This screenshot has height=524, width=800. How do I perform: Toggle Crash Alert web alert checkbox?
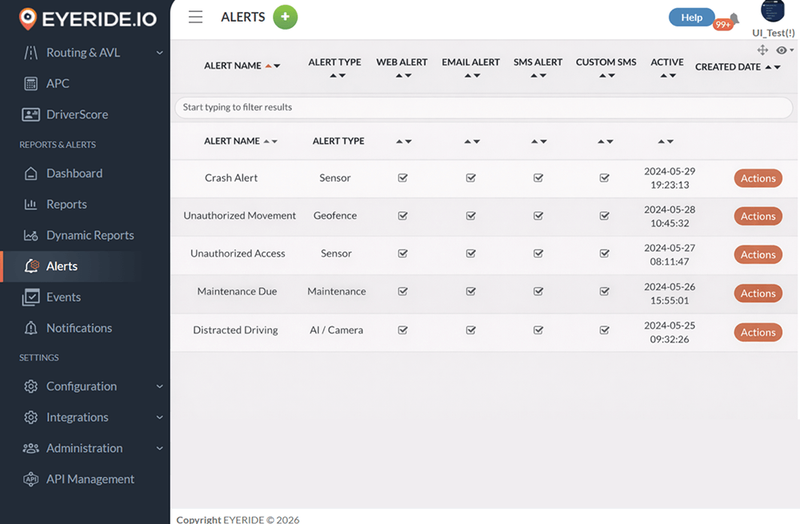tap(403, 178)
